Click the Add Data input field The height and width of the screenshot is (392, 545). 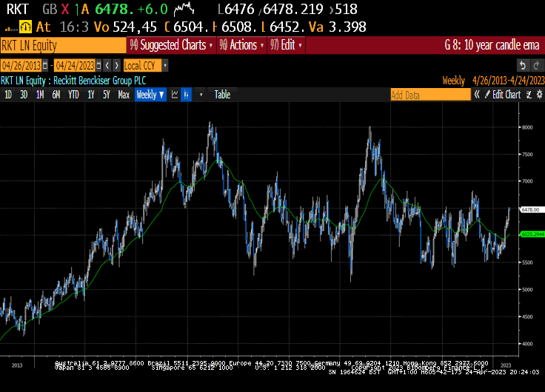pos(430,95)
